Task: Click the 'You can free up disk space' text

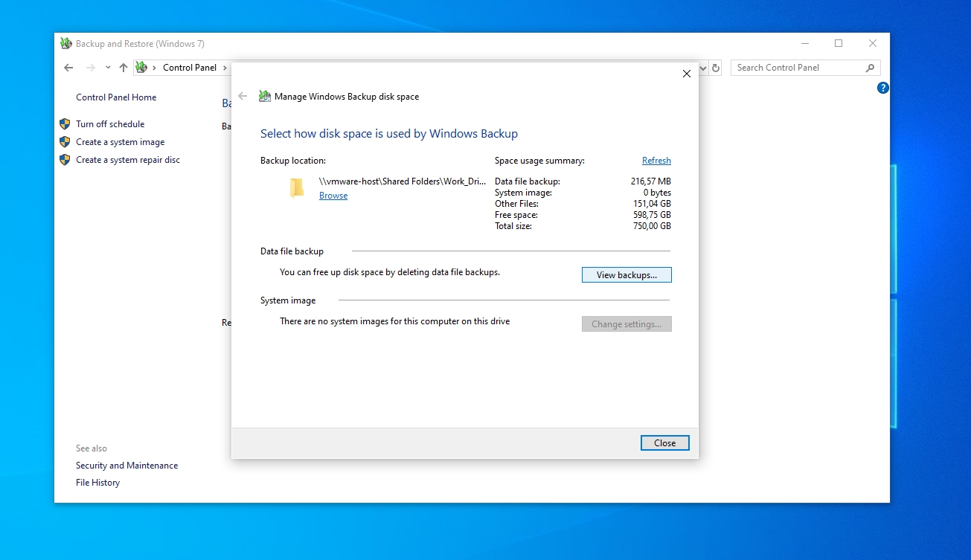Action: pos(390,272)
